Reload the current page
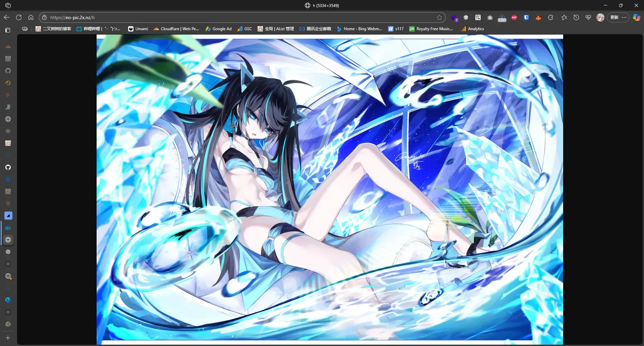 pyautogui.click(x=19, y=17)
